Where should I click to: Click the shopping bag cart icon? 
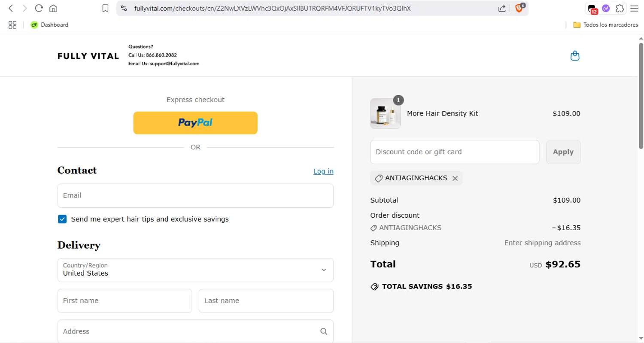pyautogui.click(x=575, y=56)
